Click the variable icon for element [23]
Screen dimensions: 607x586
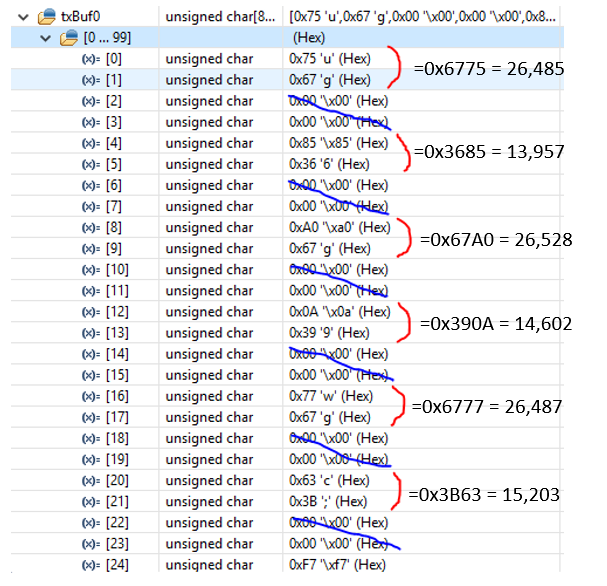[x=91, y=544]
